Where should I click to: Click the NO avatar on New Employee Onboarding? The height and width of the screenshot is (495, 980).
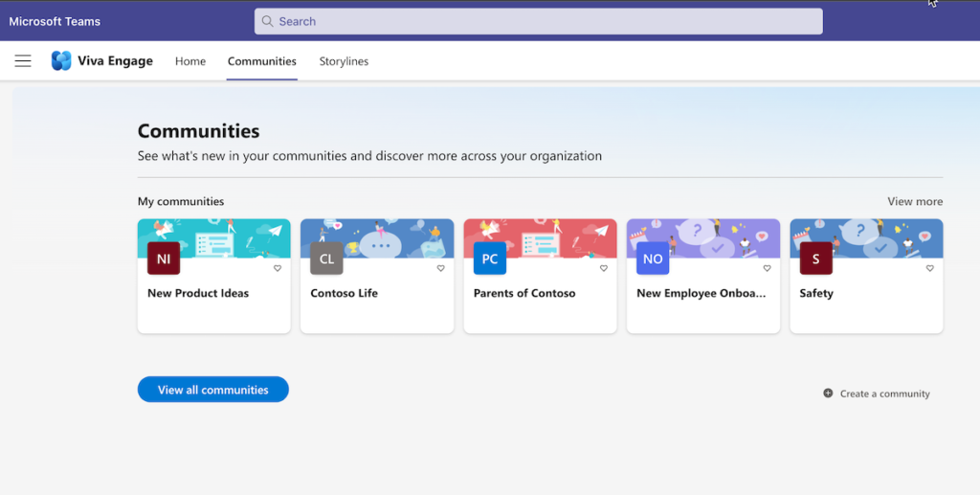653,259
